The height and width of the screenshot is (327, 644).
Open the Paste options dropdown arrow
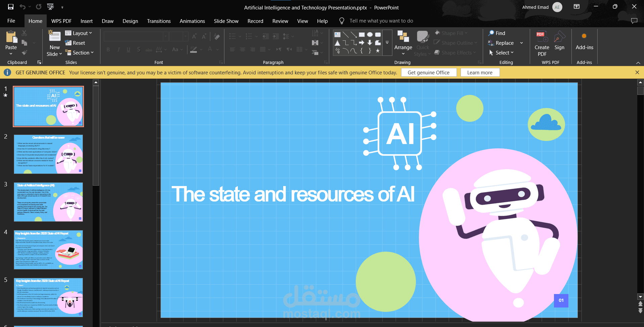click(11, 54)
